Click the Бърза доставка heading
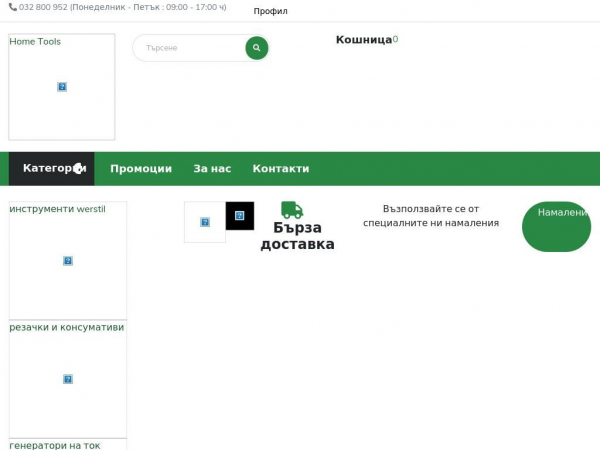The height and width of the screenshot is (450, 600). coord(297,236)
